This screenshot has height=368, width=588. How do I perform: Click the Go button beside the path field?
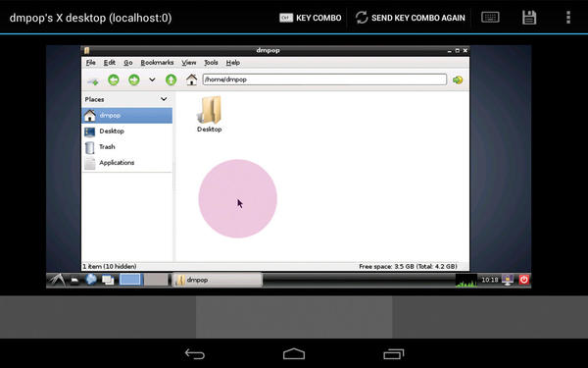click(x=458, y=79)
